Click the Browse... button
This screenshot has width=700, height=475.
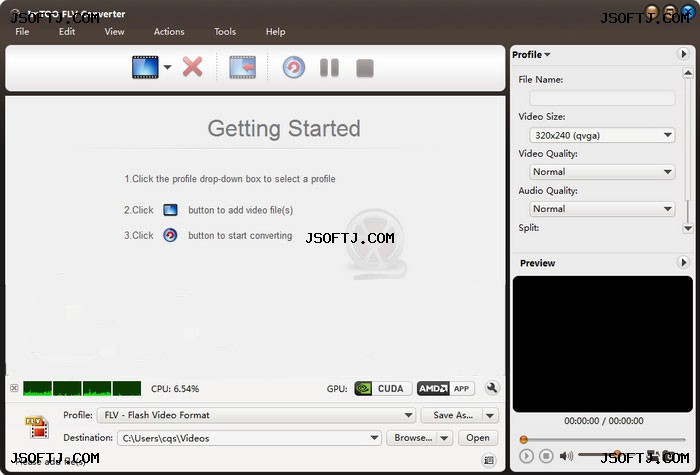coord(413,438)
